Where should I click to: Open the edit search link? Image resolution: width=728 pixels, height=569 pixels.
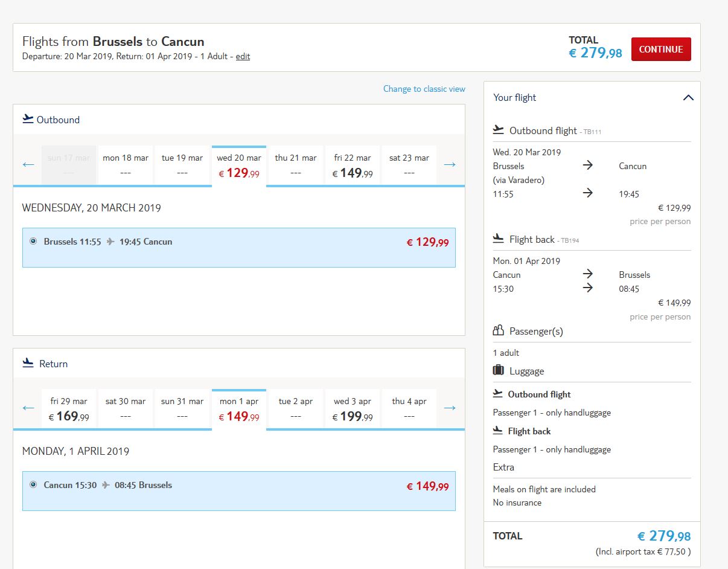243,56
